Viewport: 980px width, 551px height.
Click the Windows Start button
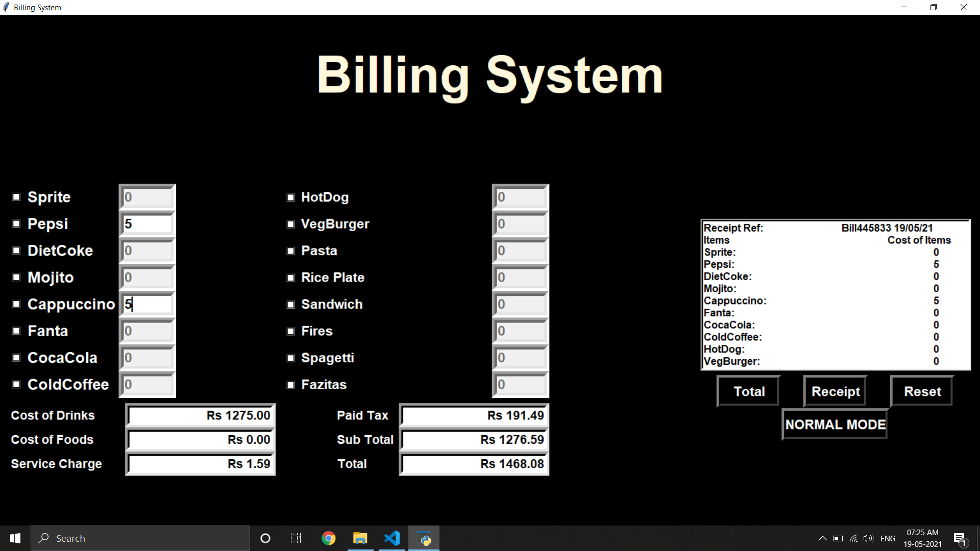(x=15, y=538)
